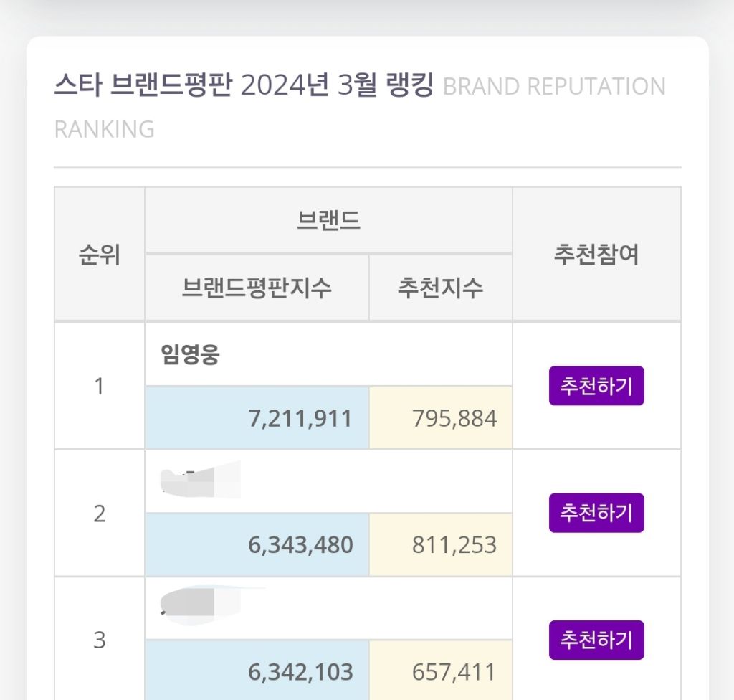Screen dimensions: 734x700
Task: Select the 임영웅 brand name
Action: pyautogui.click(x=191, y=355)
